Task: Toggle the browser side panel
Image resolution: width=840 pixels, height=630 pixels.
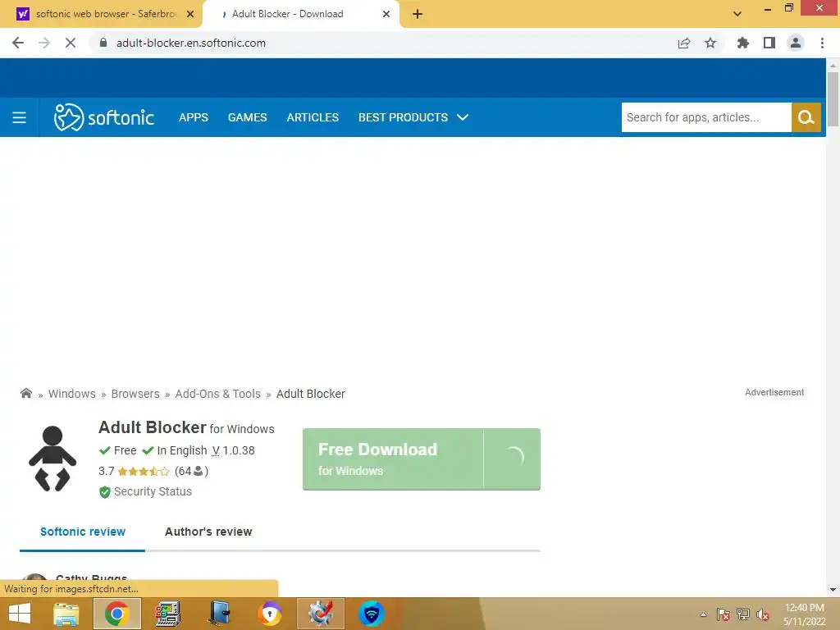Action: [769, 43]
